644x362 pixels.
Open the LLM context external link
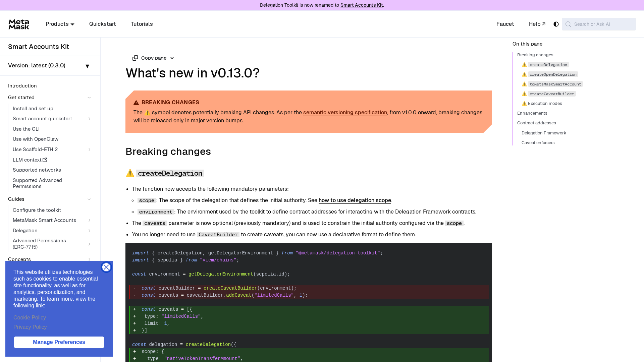tap(30, 160)
